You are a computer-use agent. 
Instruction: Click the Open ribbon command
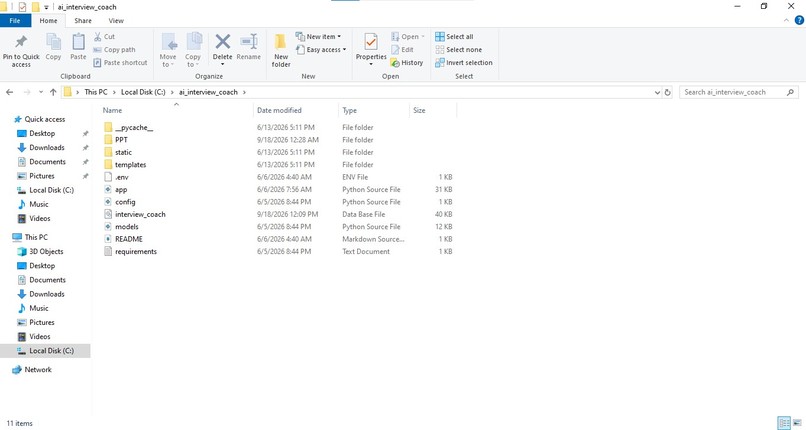click(x=408, y=36)
